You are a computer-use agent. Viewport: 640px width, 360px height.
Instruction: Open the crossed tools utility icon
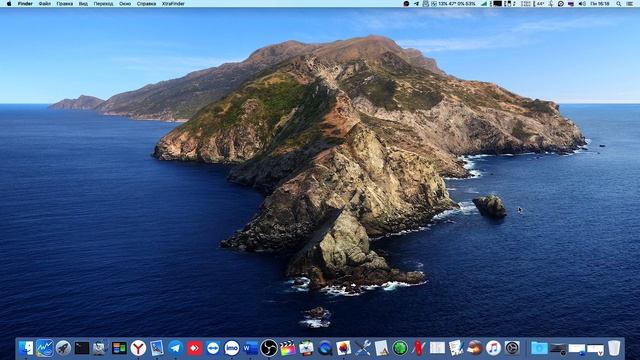(x=362, y=348)
